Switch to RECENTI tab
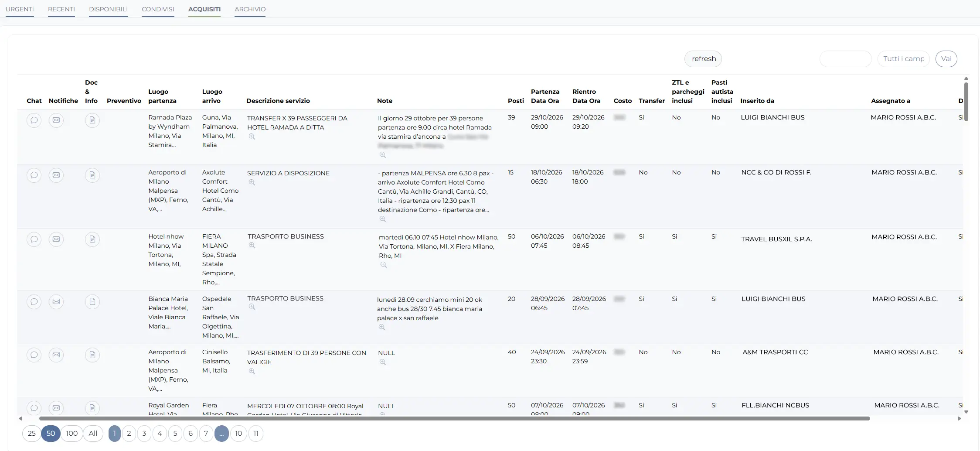Viewport: 980px width, 451px height. 61,9
